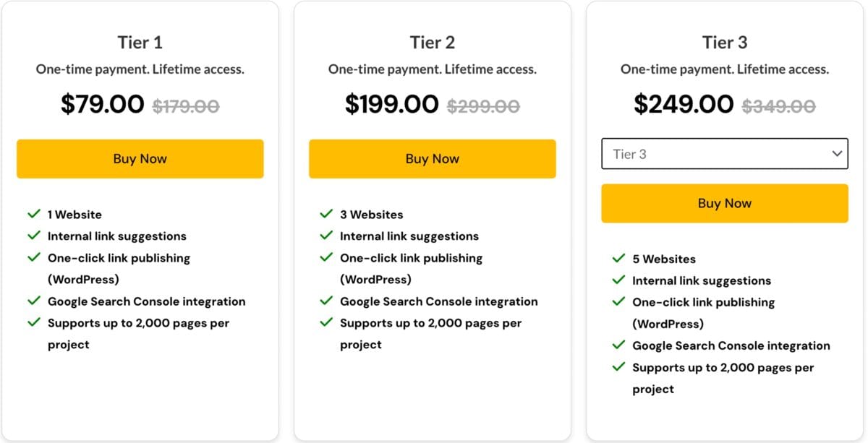Click checkmark icon beside 5 Websites
The width and height of the screenshot is (868, 443).
click(618, 259)
